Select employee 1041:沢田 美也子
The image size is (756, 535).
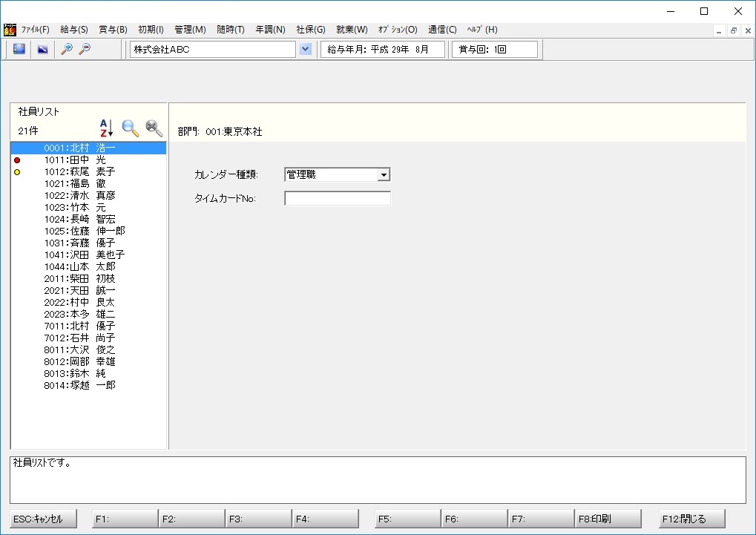[89, 255]
